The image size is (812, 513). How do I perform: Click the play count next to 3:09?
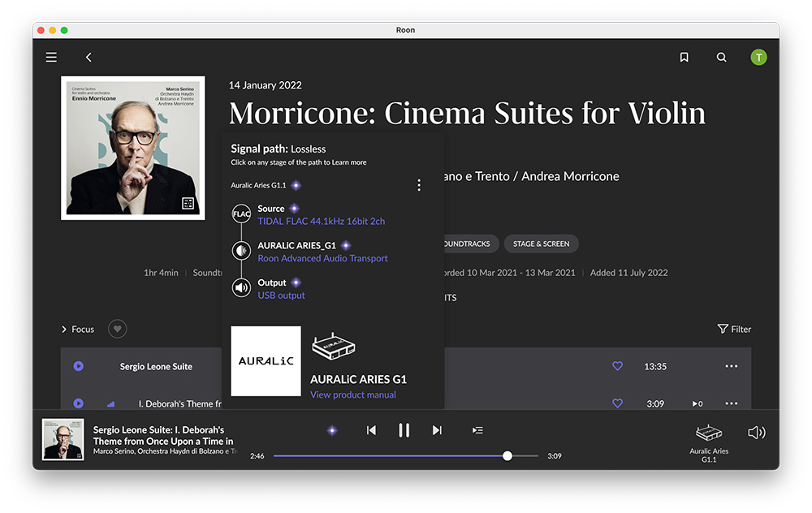pyautogui.click(x=698, y=403)
